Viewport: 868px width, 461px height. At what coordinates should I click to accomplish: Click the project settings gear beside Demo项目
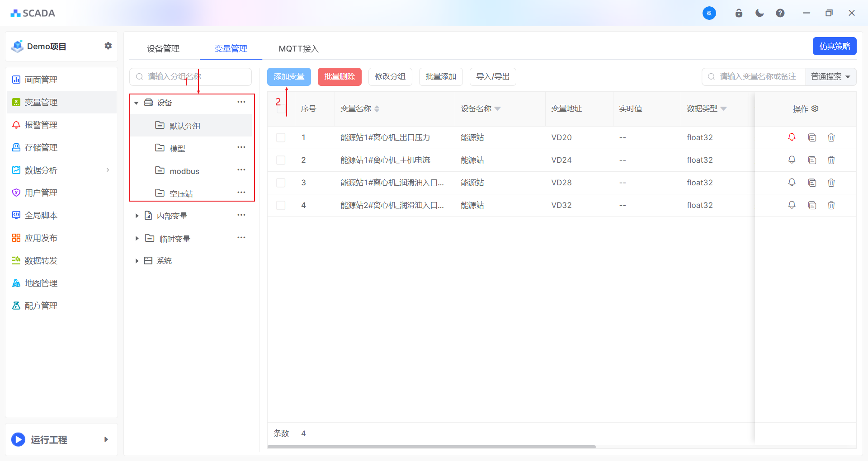108,46
